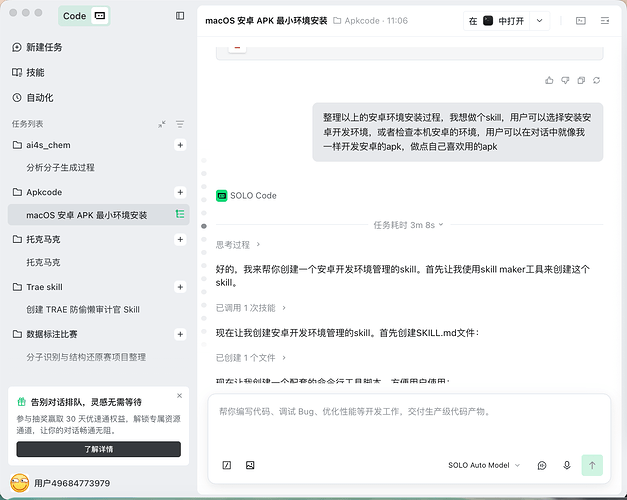
Task: Open the terminal panel icon in the header
Action: (x=581, y=21)
